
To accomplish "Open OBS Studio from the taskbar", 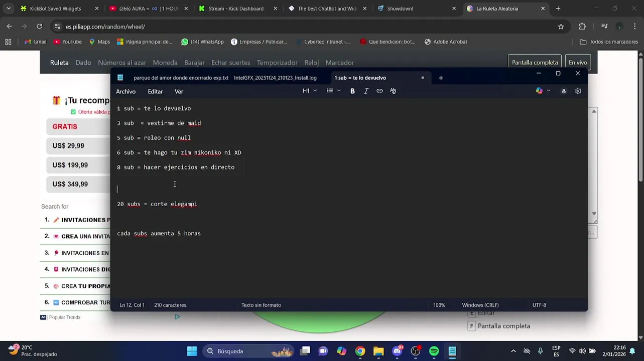I will [x=416, y=351].
